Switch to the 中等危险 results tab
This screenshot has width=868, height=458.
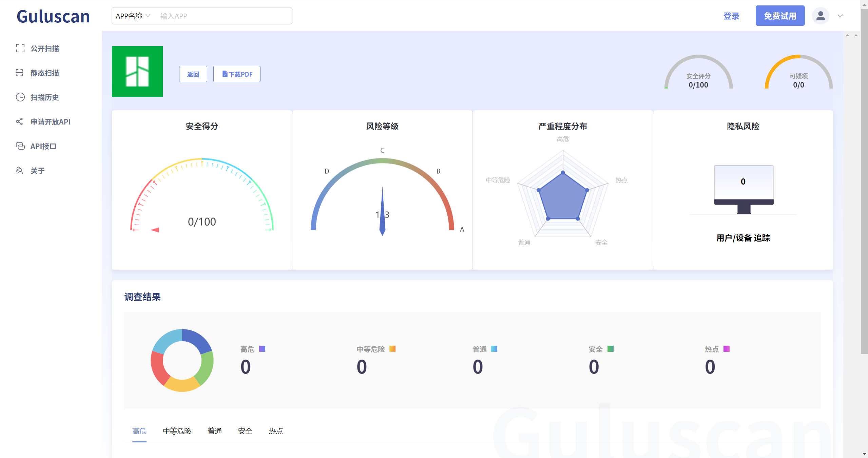(x=177, y=431)
